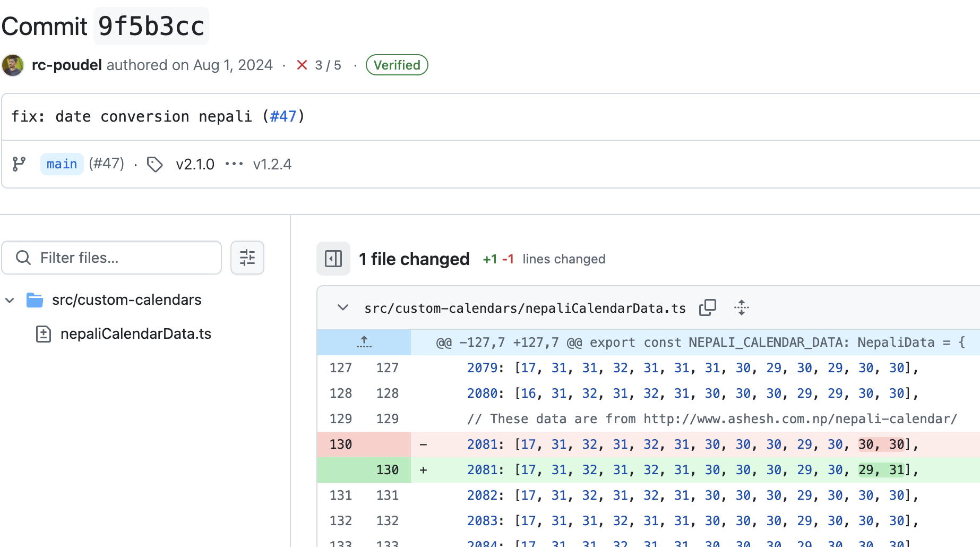Open the 3 / 5 checks status
This screenshot has width=980, height=547.
[x=328, y=65]
